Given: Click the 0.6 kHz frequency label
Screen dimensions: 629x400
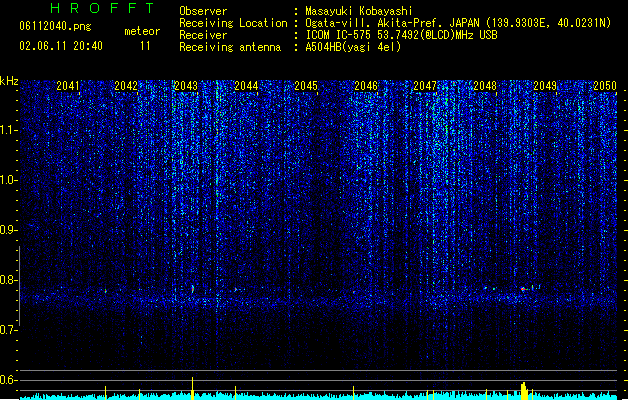Looking at the screenshot, I should click(x=8, y=380).
